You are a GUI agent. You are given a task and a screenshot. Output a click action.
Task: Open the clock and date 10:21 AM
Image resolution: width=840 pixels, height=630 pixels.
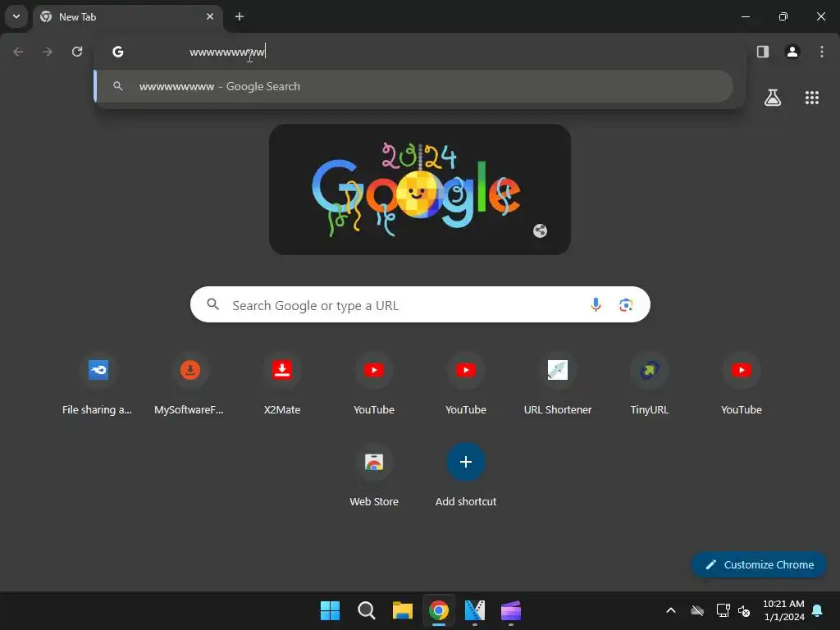pyautogui.click(x=783, y=610)
